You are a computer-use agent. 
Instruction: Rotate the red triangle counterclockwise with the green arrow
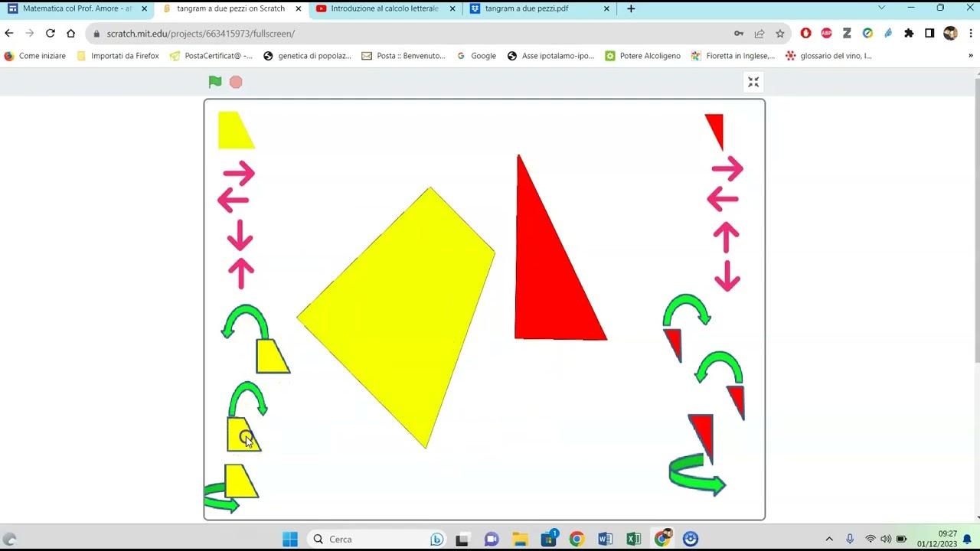[x=719, y=367]
